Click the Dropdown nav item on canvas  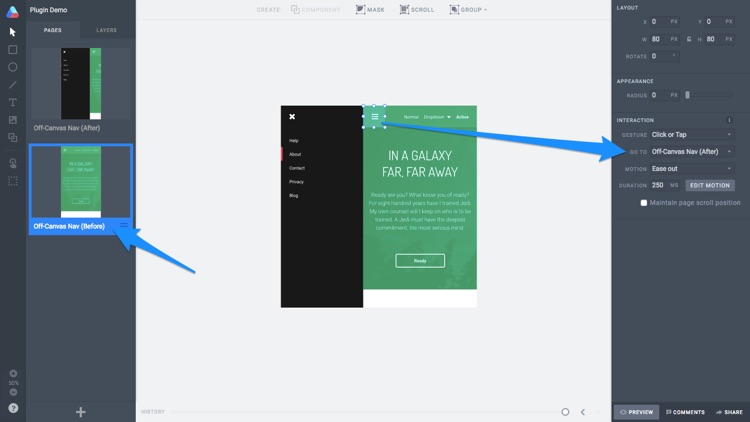(x=437, y=117)
